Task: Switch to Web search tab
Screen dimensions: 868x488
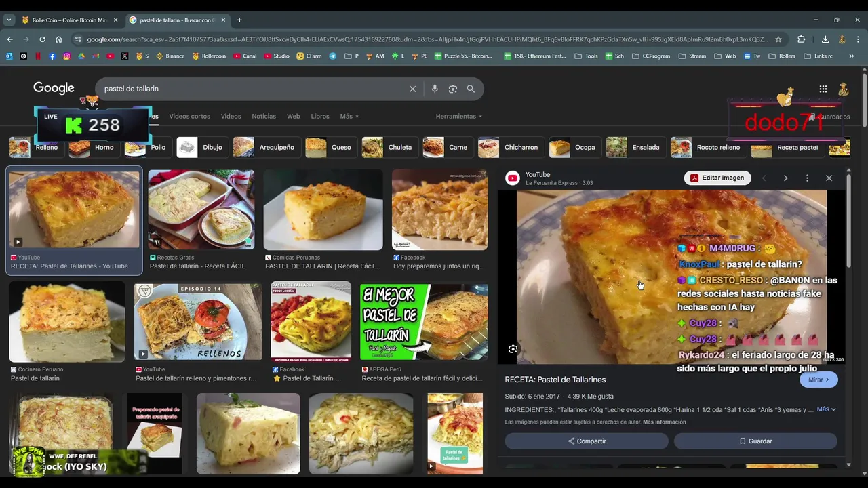Action: click(293, 117)
